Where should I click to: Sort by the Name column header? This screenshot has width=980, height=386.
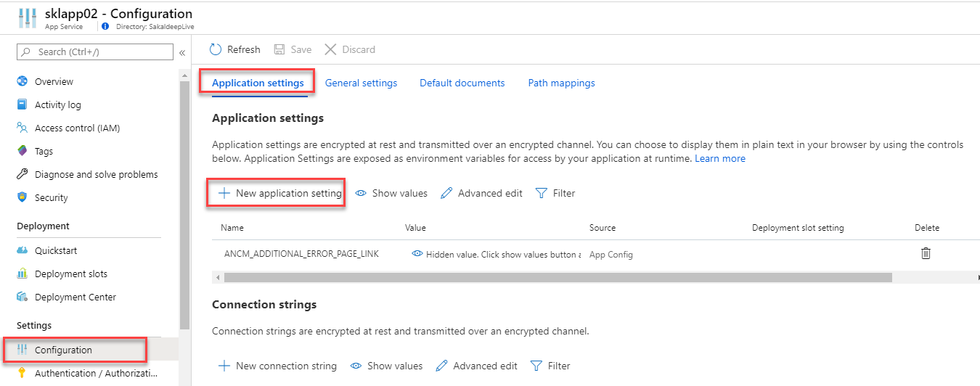click(x=232, y=228)
